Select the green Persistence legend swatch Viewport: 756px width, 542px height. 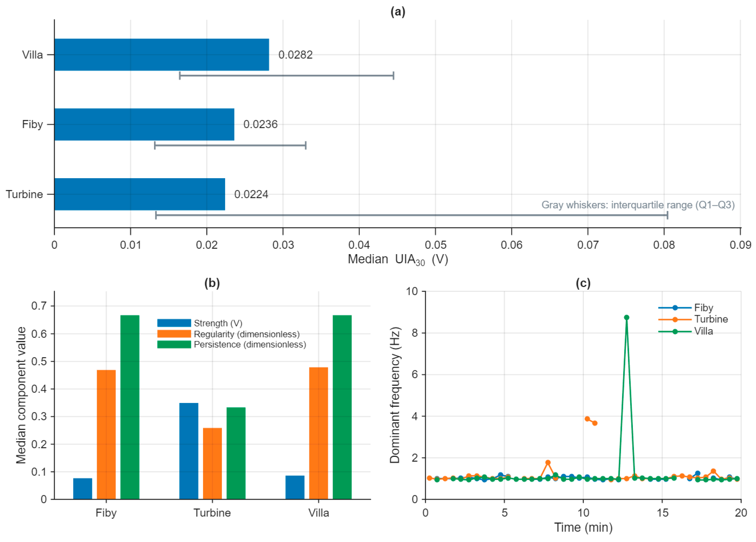click(x=174, y=344)
